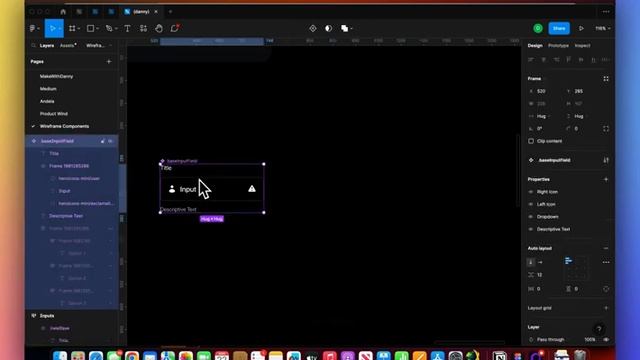
Task: Select the Dropdown property
Action: click(547, 217)
